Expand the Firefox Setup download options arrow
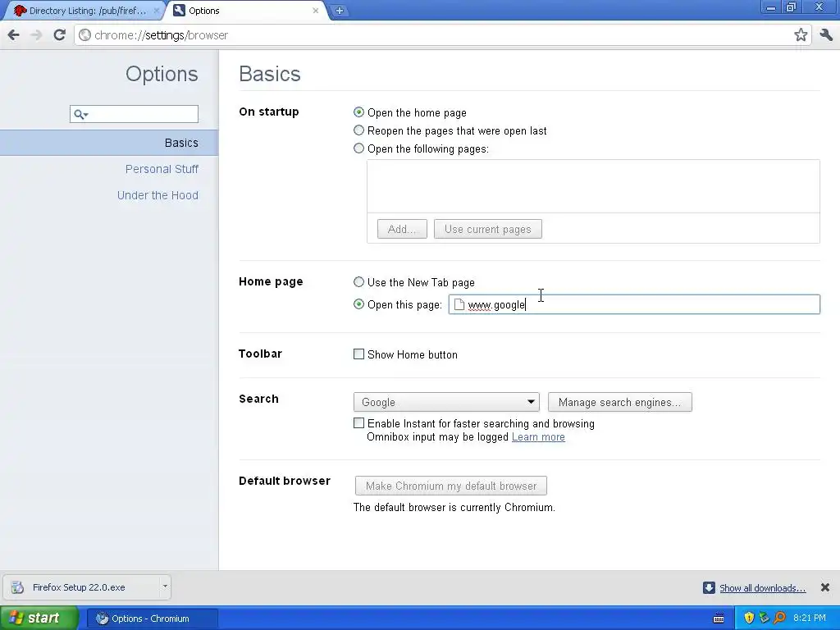 point(165,587)
